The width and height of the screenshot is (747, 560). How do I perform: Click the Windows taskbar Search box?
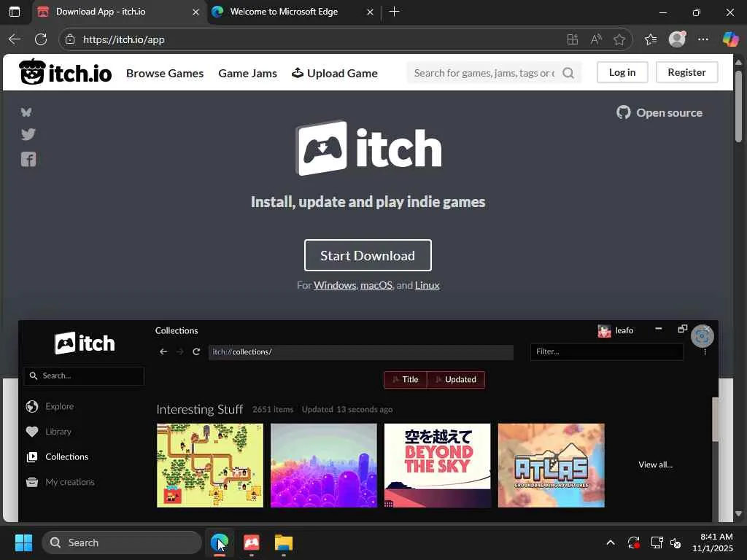pyautogui.click(x=122, y=542)
